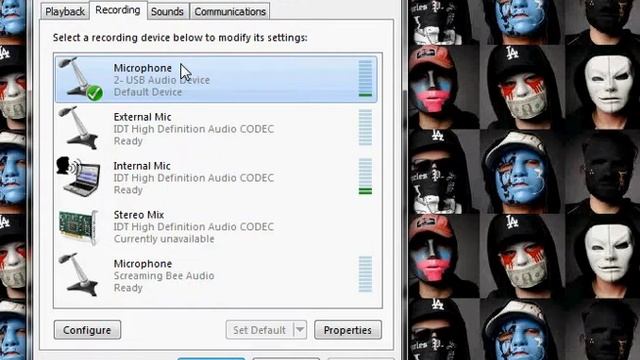The height and width of the screenshot is (360, 640).
Task: Click the Configure button
Action: pyautogui.click(x=87, y=330)
